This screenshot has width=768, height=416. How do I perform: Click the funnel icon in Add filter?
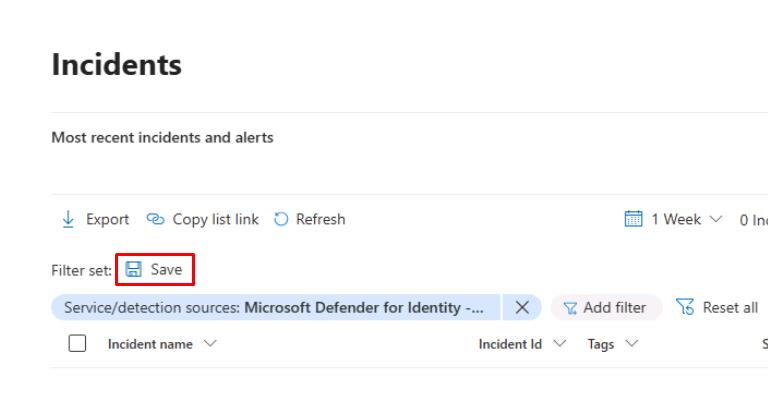click(x=571, y=308)
